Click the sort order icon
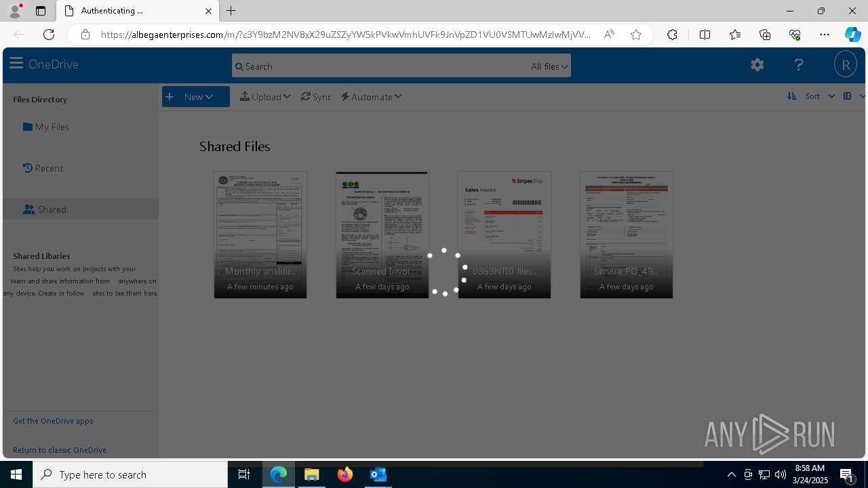Viewport: 868px width, 488px height. (791, 96)
